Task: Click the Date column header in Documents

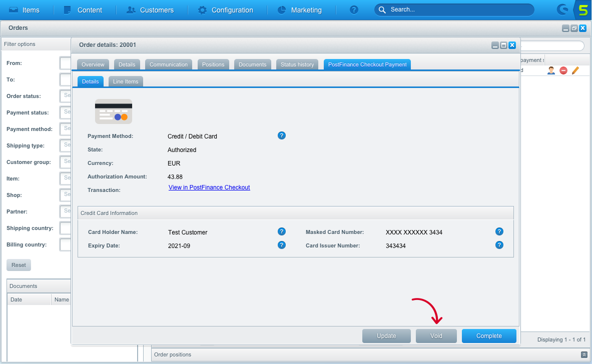Action: [29, 299]
